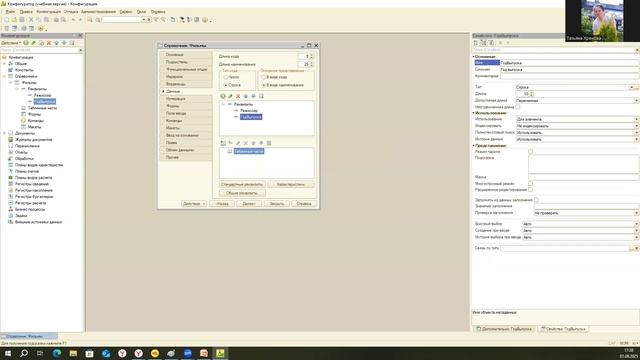The width and height of the screenshot is (640, 360).
Task: Delete attribute red X in Фильмы dialog
Action: coord(238,96)
